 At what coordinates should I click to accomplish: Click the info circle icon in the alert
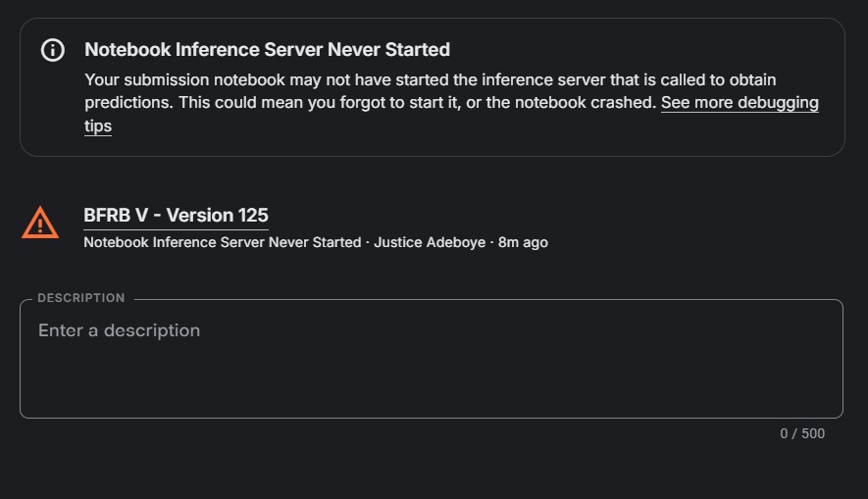pos(53,50)
